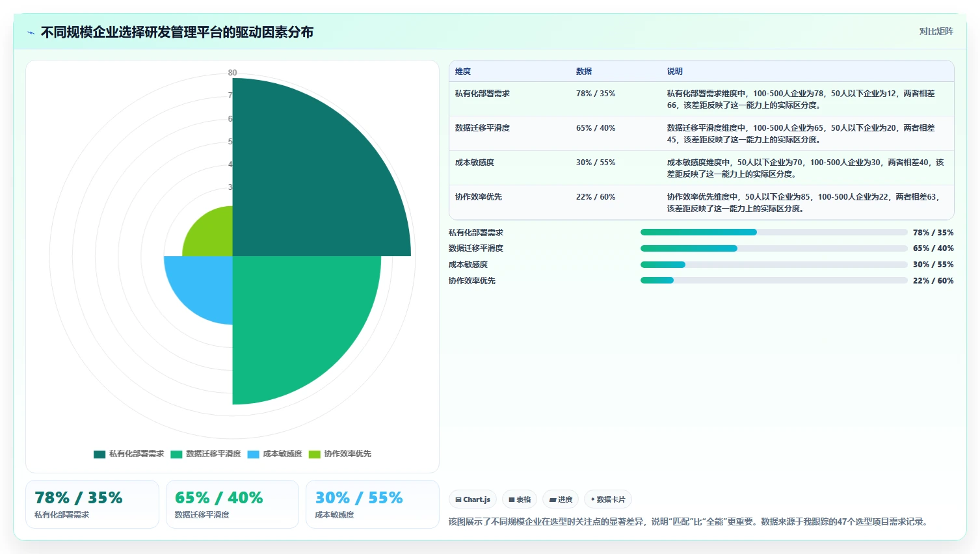
Task: Toggle 成本敏感度 legend color swatch
Action: coord(253,454)
